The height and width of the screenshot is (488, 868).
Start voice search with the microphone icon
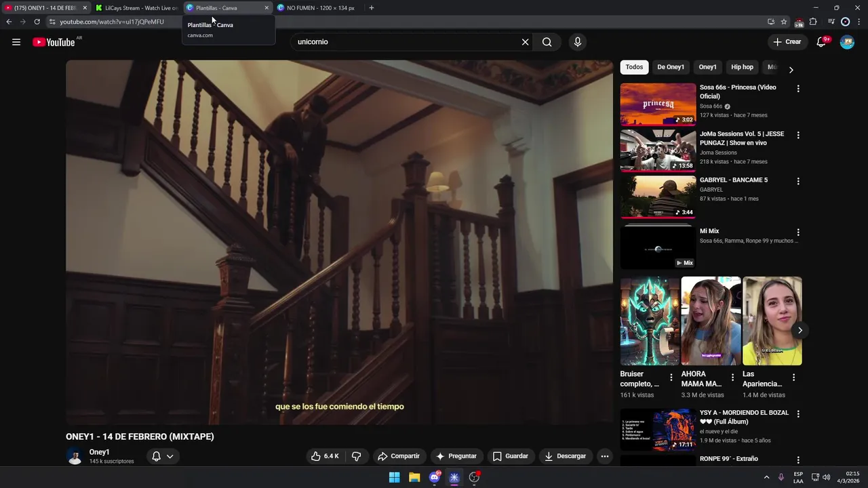tap(578, 42)
